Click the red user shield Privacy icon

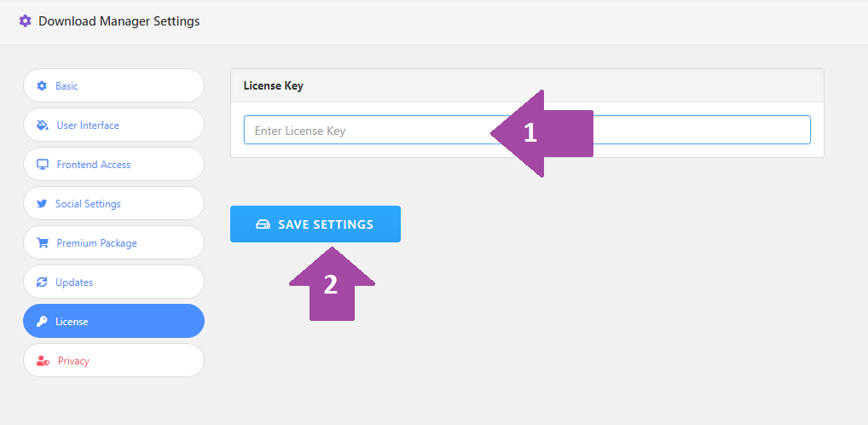[x=43, y=361]
